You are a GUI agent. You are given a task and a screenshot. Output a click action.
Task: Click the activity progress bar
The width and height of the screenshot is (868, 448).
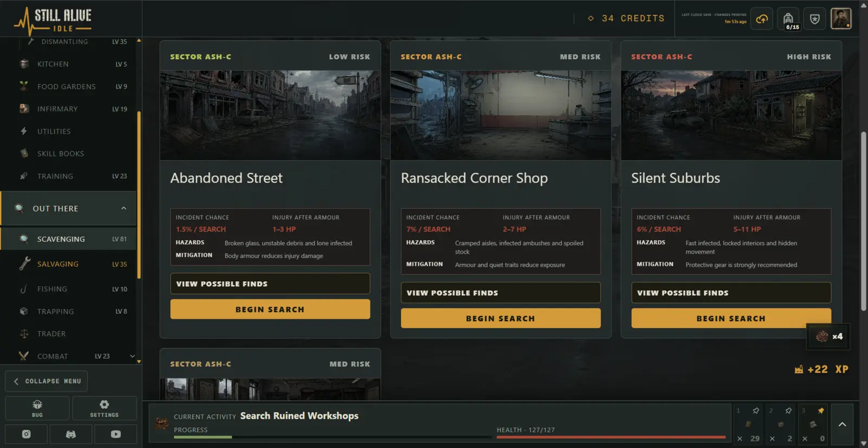pos(333,437)
